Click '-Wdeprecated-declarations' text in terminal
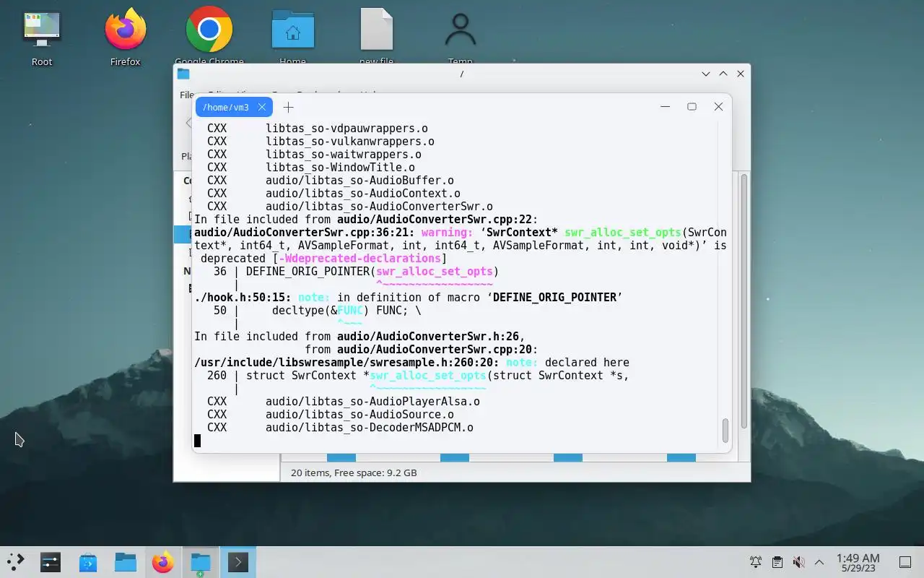Viewport: 924px width, 578px height. (359, 259)
